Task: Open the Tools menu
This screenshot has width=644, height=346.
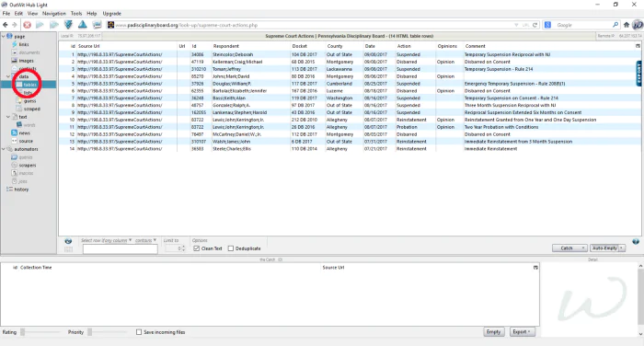Action: pyautogui.click(x=76, y=14)
